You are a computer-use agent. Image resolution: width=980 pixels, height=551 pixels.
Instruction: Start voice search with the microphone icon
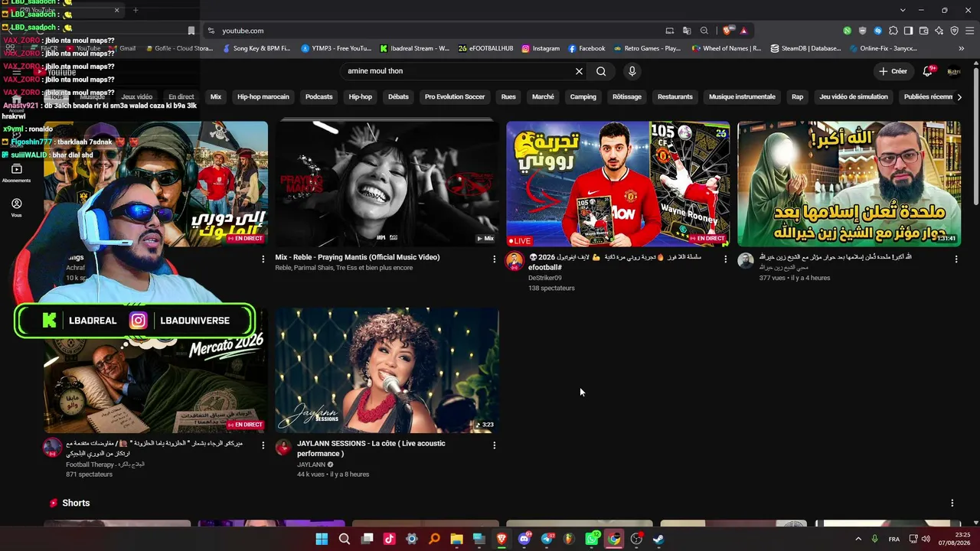632,71
